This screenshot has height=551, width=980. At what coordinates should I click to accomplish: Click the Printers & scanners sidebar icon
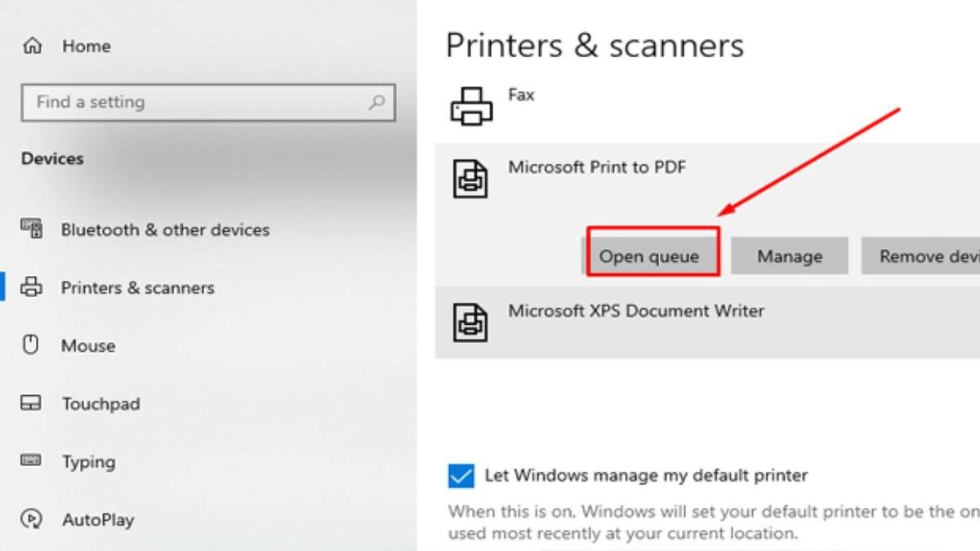click(32, 287)
